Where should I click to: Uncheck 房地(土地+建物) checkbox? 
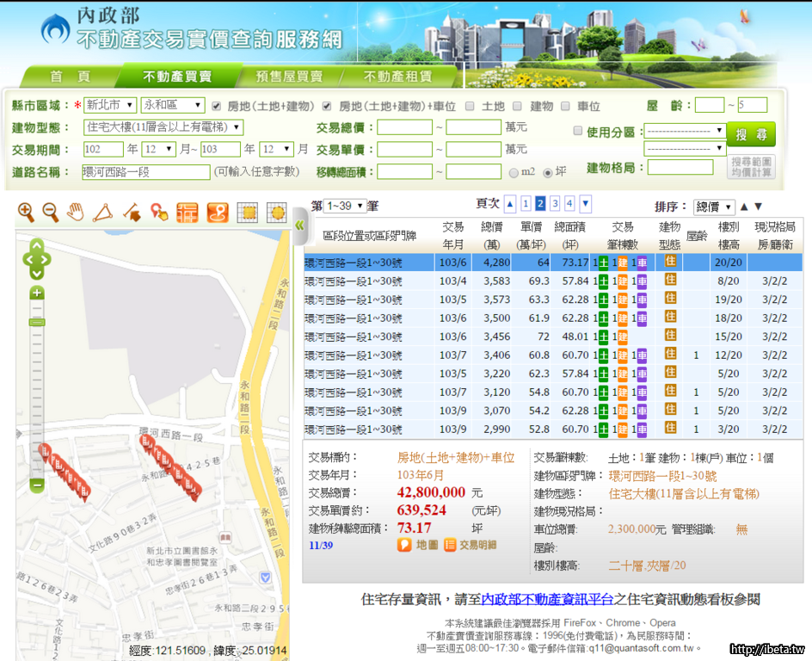click(217, 106)
